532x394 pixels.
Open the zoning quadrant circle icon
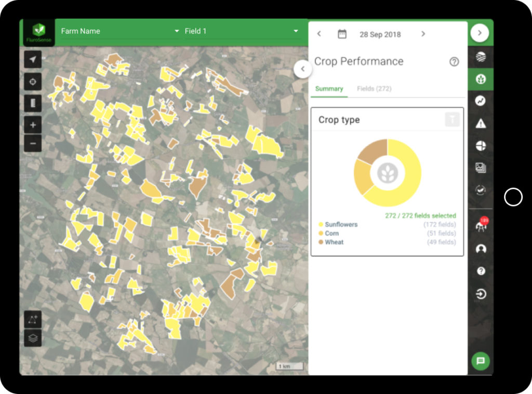pos(481,146)
